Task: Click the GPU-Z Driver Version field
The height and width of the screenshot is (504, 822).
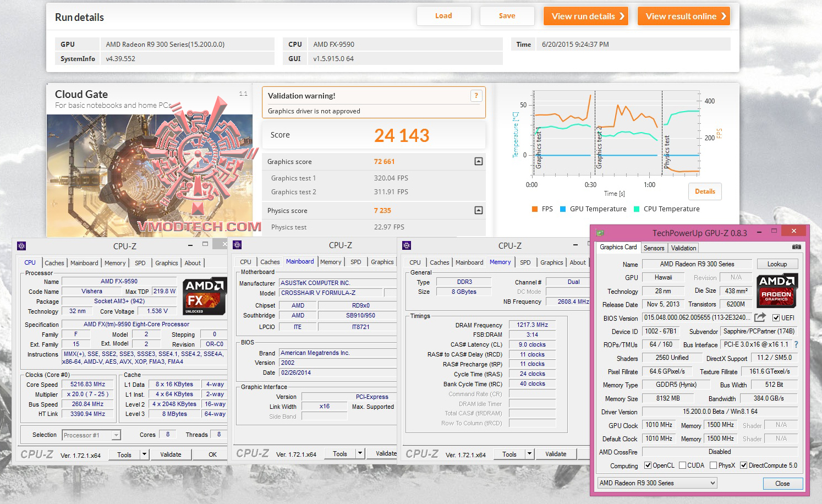Action: pos(720,412)
